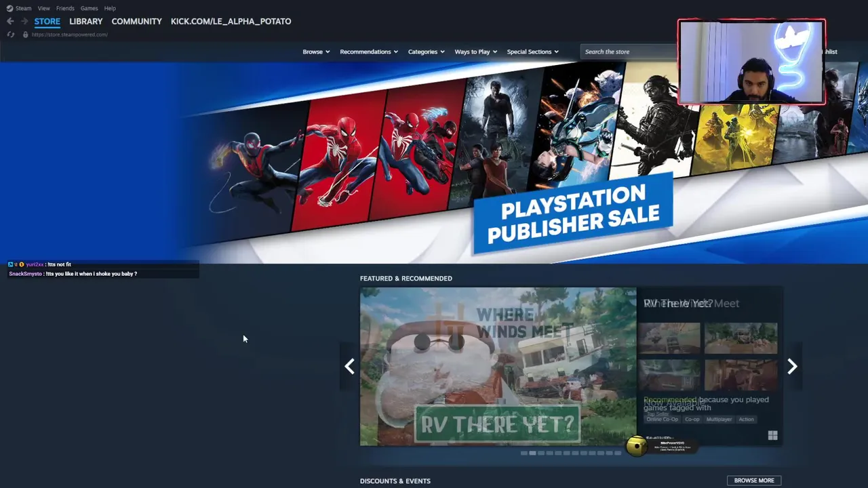Click the Windows platform icon on the featured capsule
Viewport: 868px width, 488px height.
click(772, 436)
